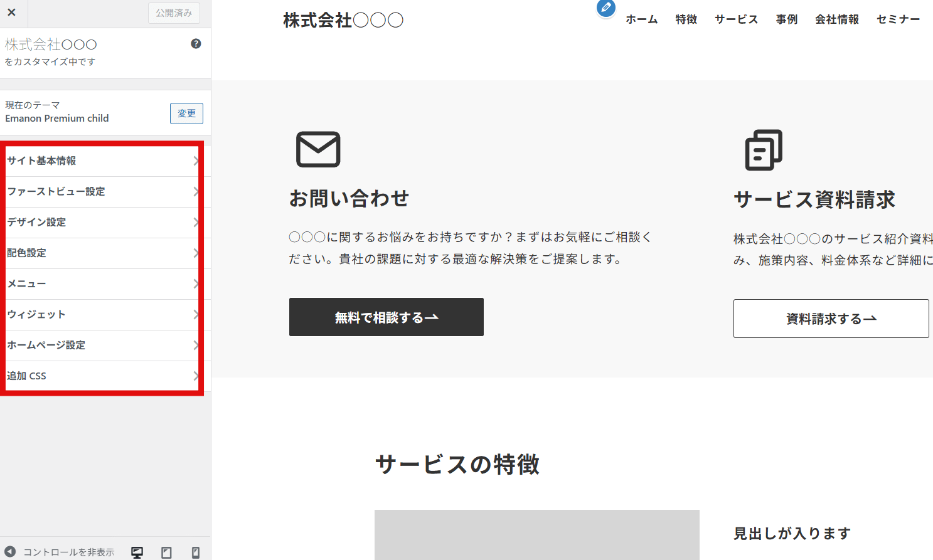Click the documents icon above サービス資料請求
This screenshot has width=933, height=560.
[763, 151]
